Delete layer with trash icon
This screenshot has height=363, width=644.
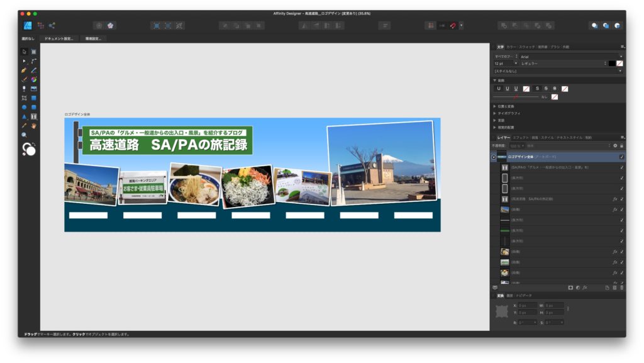pos(622,288)
